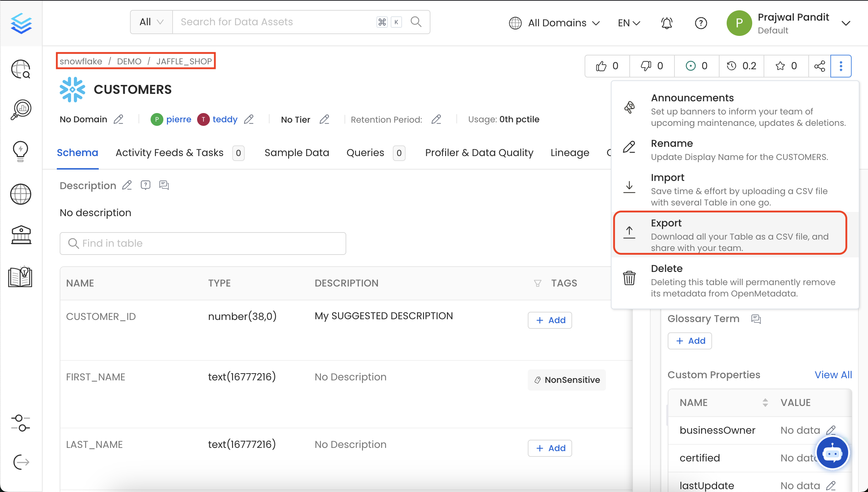Click the version history showing 0.2

[x=741, y=66]
